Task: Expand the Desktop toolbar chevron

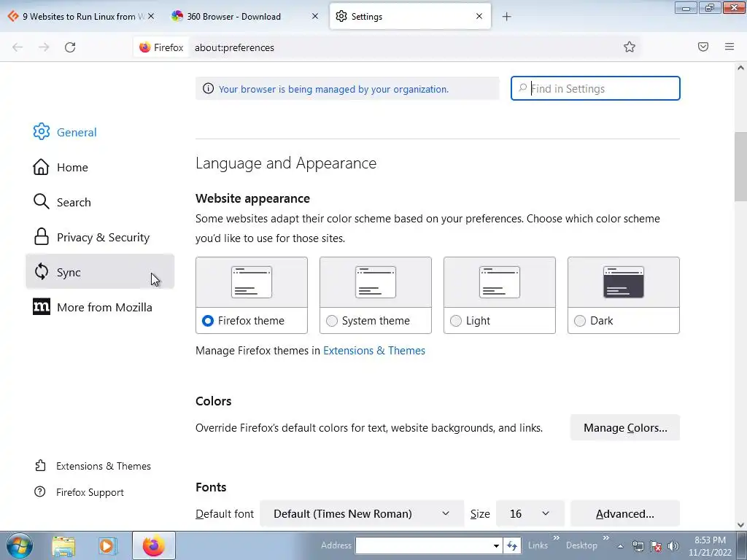Action: [x=606, y=538]
